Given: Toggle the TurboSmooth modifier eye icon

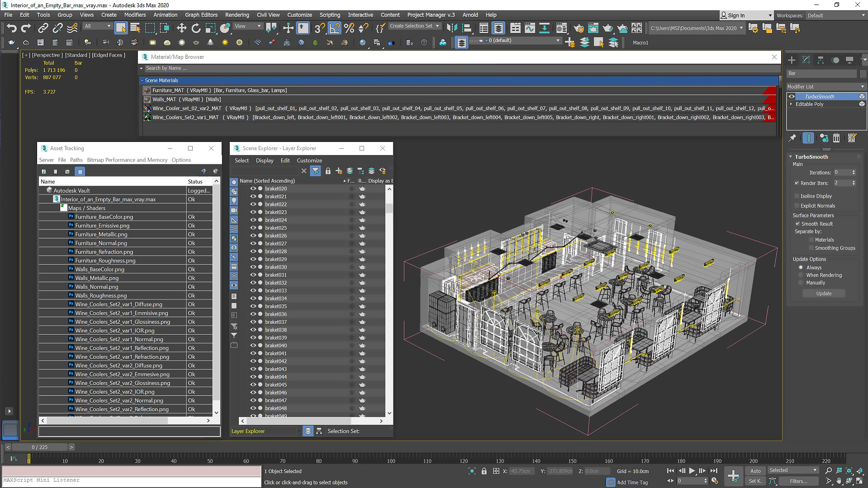Looking at the screenshot, I should click(792, 97).
